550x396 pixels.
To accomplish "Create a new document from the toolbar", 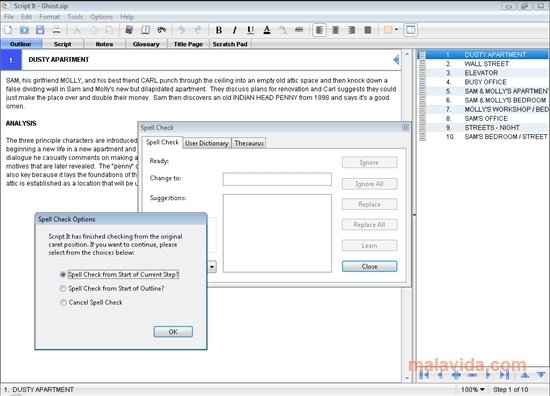I will 8,30.
